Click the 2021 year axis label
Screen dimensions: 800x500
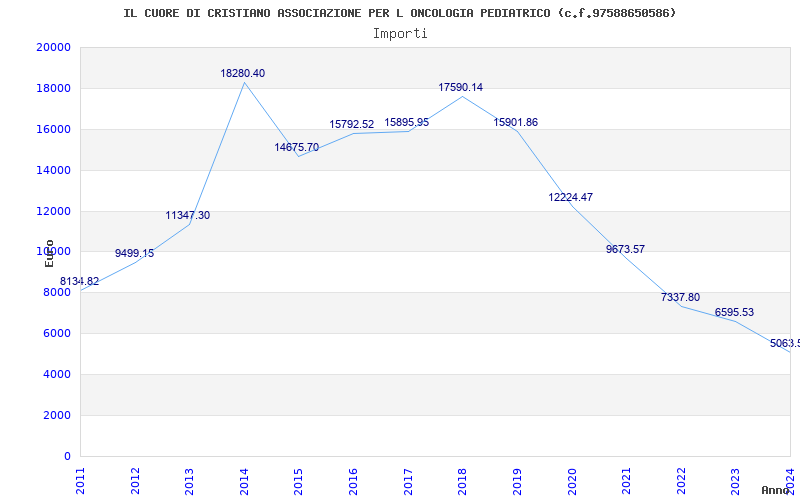(x=626, y=481)
